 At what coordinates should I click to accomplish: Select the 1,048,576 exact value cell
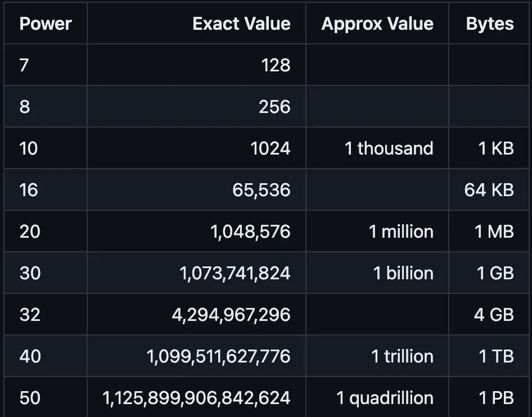[x=251, y=232]
